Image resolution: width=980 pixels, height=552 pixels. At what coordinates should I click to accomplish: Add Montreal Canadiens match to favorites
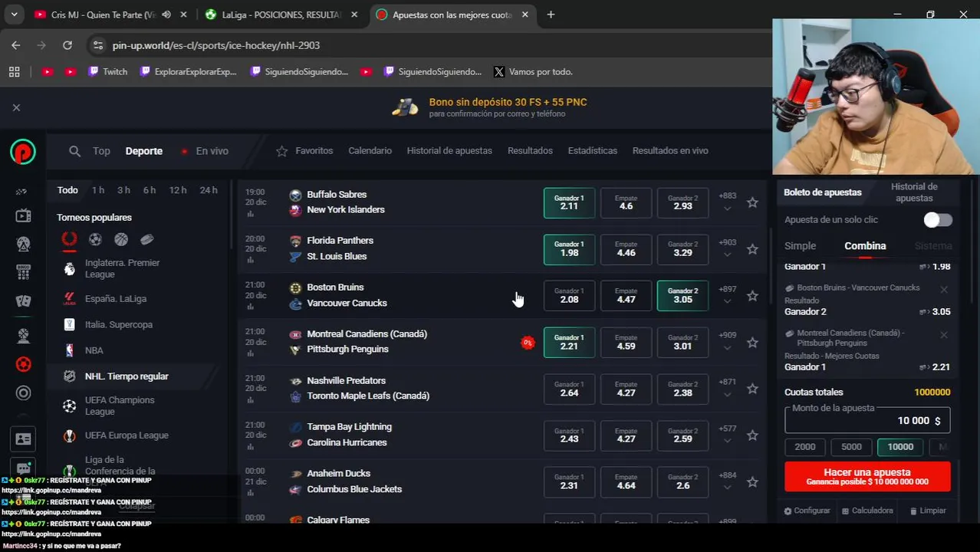point(752,343)
